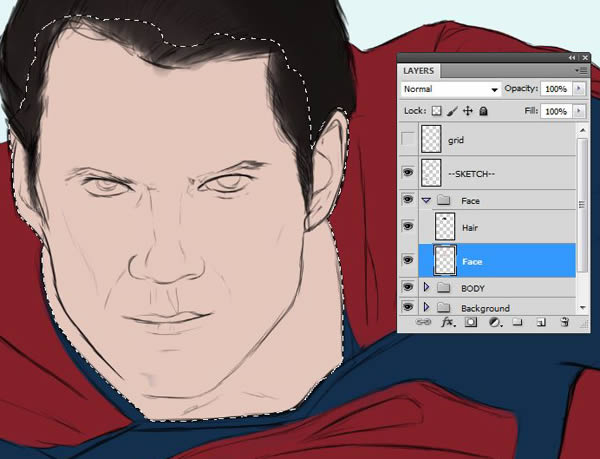Add a layer mask
The height and width of the screenshot is (459, 600).
pos(471,322)
